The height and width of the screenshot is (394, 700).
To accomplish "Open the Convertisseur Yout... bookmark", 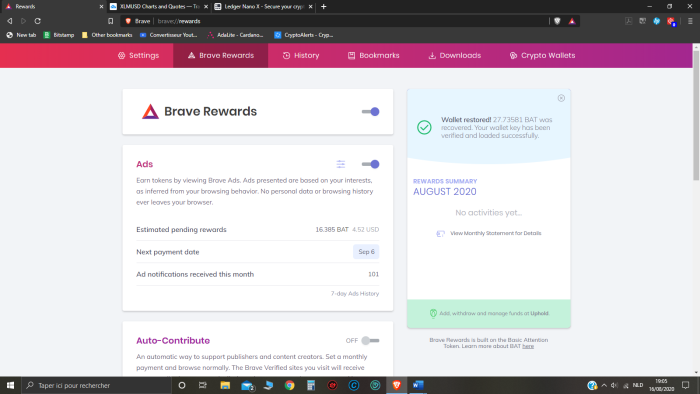I will pos(168,35).
